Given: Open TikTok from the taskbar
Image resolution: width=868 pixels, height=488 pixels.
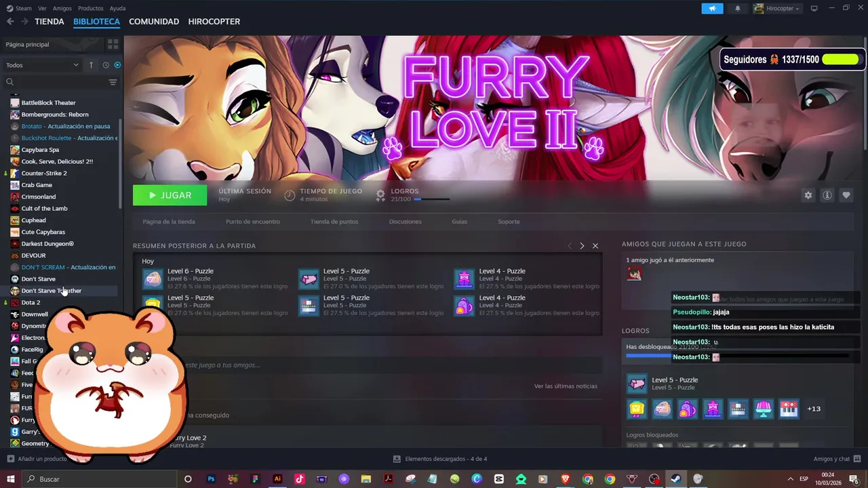Looking at the screenshot, I should [x=300, y=479].
